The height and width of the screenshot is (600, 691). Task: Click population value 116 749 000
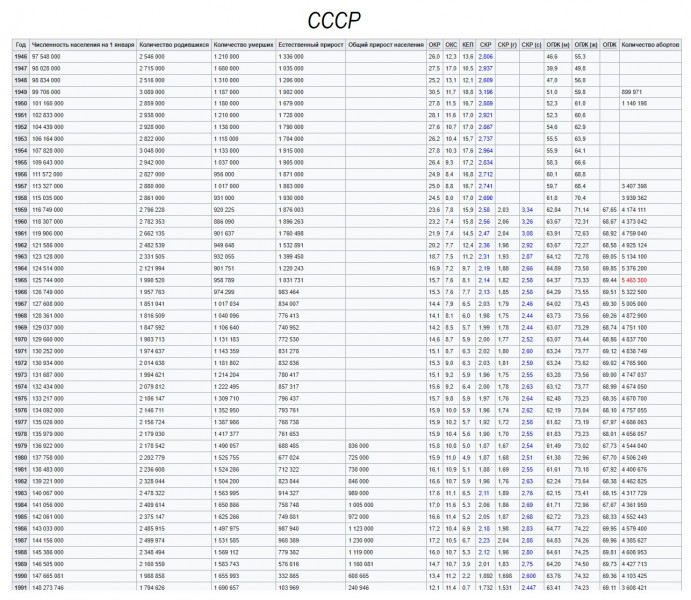click(48, 210)
